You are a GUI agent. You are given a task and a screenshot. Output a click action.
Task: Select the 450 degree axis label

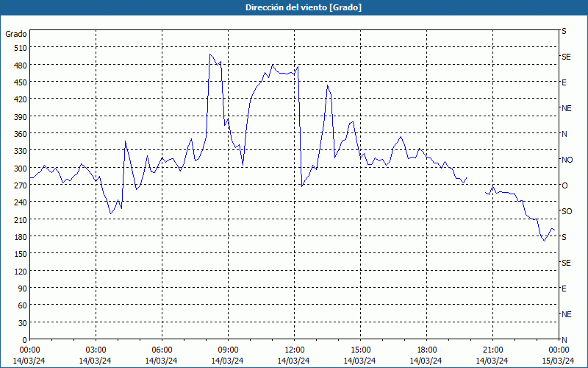(21, 82)
